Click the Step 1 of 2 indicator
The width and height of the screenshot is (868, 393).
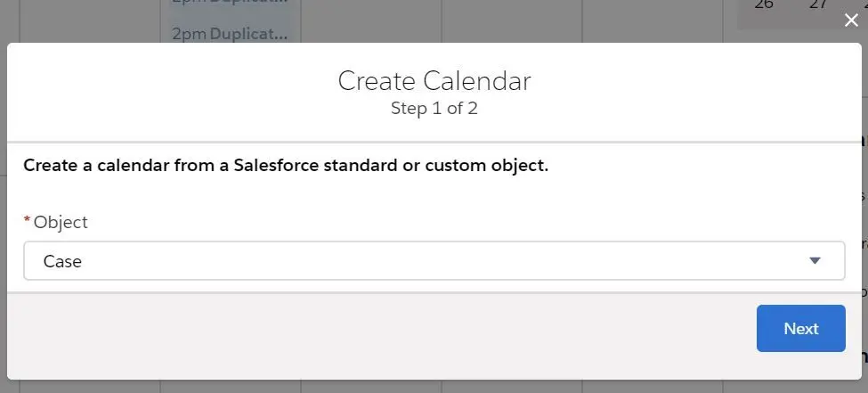pyautogui.click(x=434, y=108)
